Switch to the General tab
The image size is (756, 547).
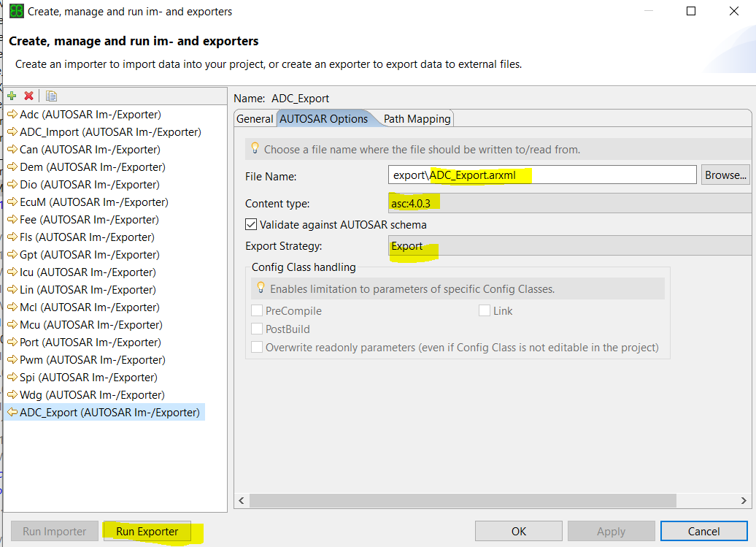point(255,118)
